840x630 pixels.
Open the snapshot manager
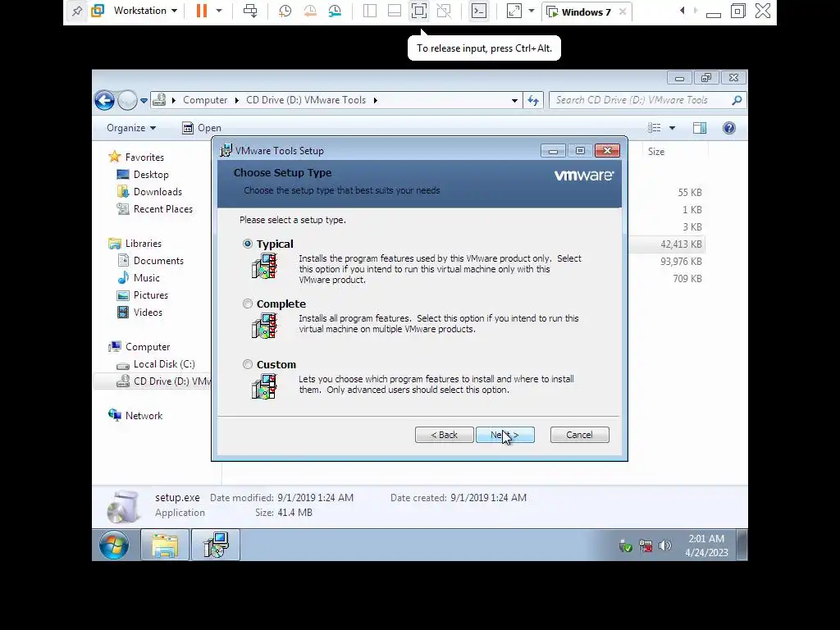point(335,11)
